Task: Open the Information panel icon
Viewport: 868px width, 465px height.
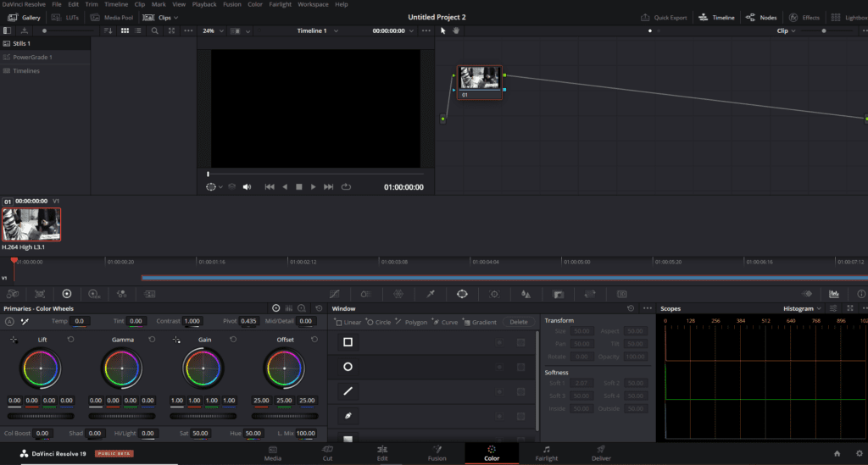Action: [x=861, y=294]
